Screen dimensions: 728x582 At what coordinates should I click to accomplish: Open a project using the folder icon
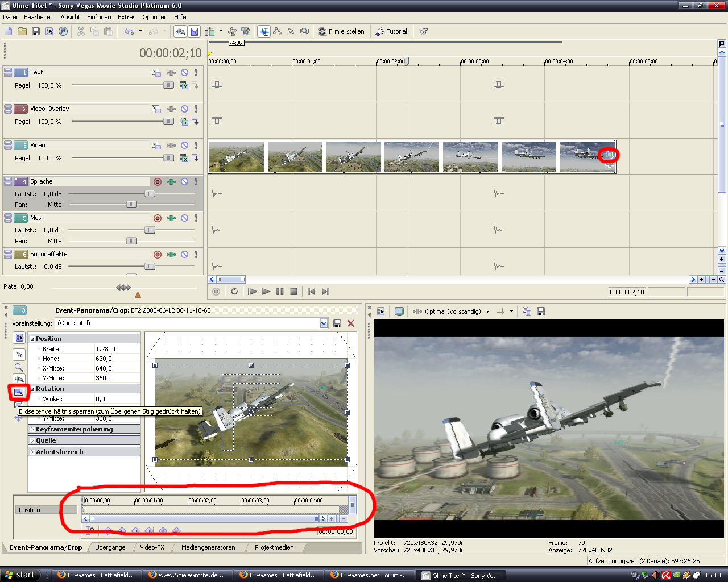[22, 31]
